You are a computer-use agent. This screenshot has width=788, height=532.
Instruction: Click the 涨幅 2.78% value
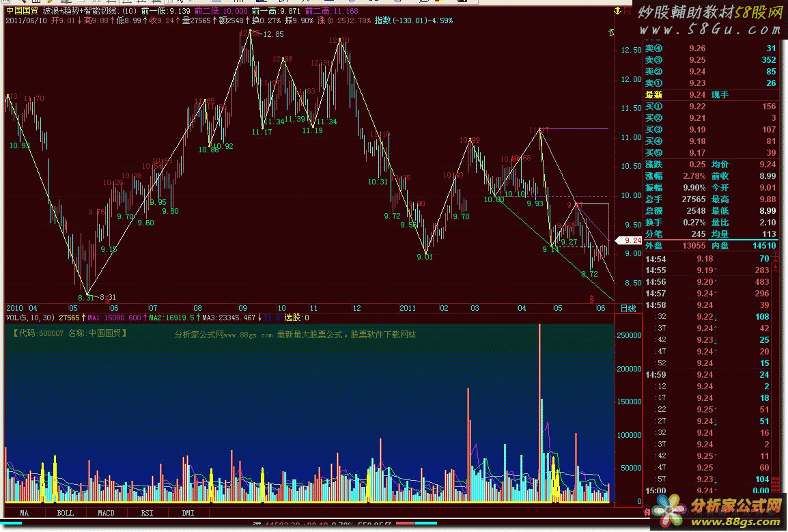click(694, 176)
